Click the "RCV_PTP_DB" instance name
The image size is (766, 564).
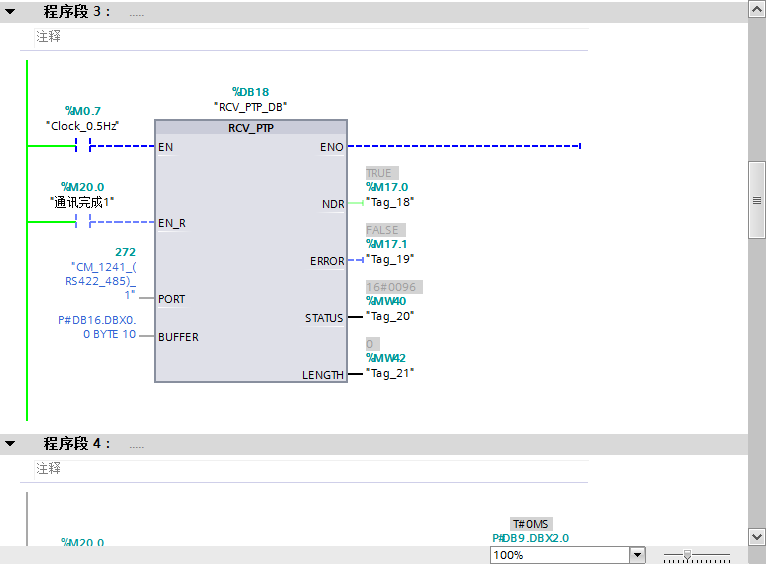[x=251, y=107]
